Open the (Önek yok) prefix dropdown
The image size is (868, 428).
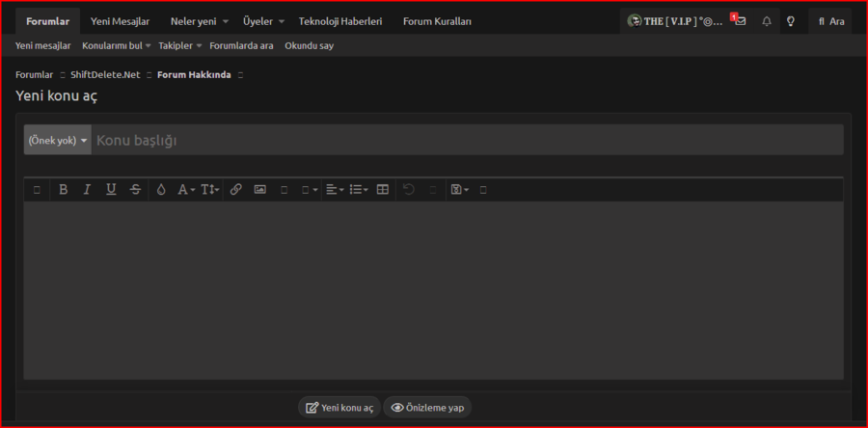coord(58,141)
